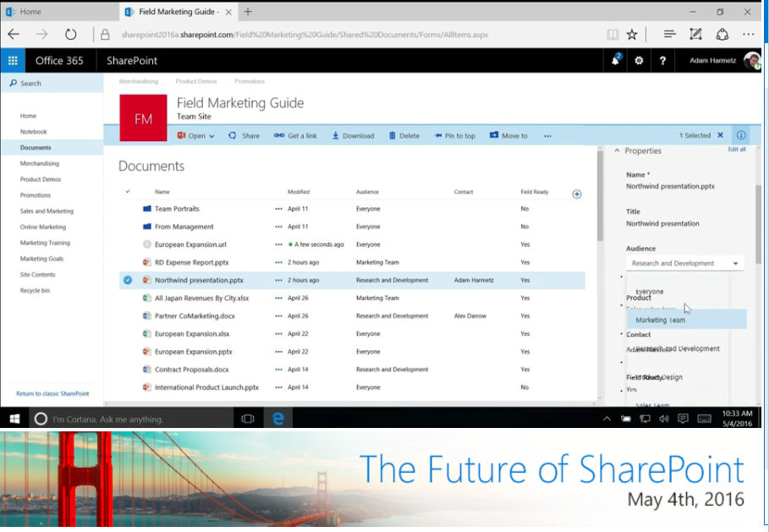Viewport: 769px width, 532px height.
Task: Click the Edit all link in Properties
Action: tap(735, 150)
